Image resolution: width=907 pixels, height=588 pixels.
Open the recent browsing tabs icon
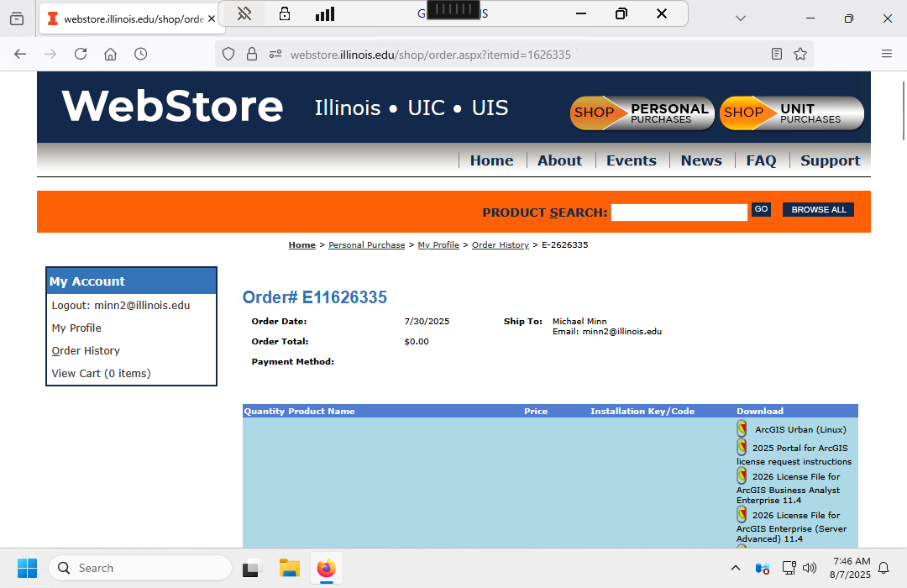point(18,18)
